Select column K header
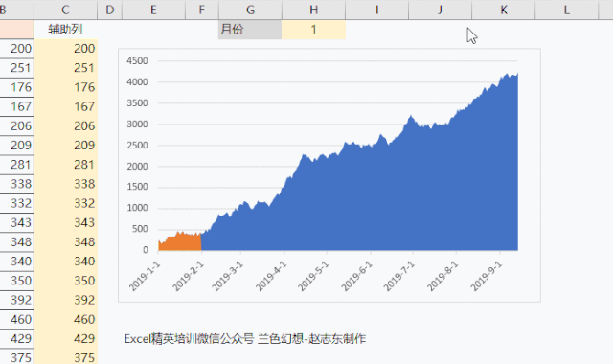This screenshot has height=364, width=613. click(504, 10)
